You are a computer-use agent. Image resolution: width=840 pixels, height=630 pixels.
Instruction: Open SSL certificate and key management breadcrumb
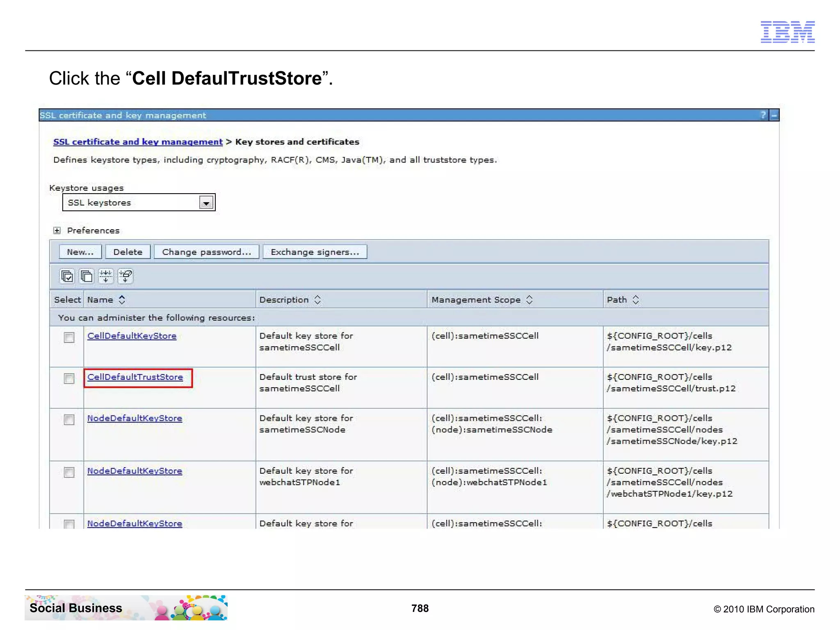click(x=138, y=142)
